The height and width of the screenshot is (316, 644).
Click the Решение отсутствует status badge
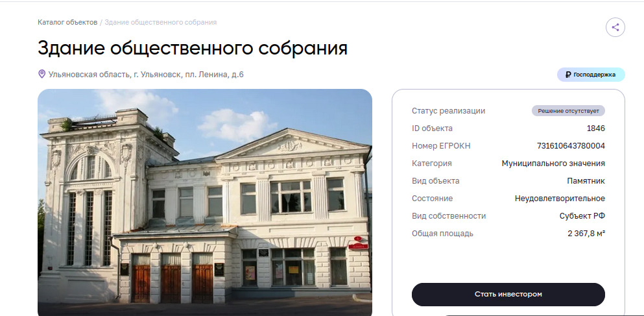[568, 111]
